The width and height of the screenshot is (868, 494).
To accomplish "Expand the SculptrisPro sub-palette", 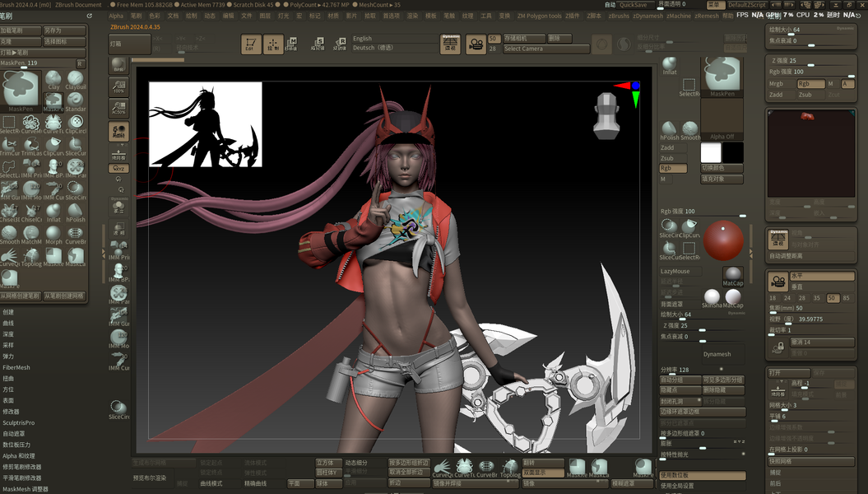I will (19, 422).
